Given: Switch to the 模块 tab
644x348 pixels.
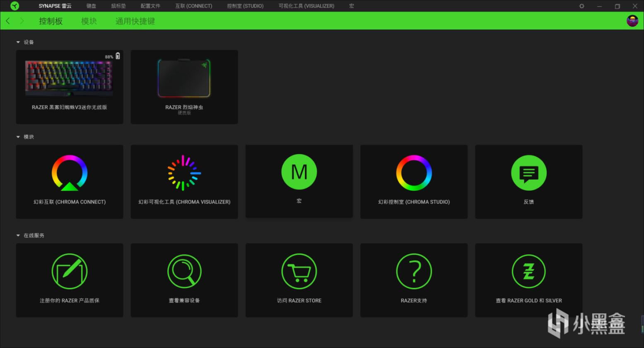Looking at the screenshot, I should [89, 21].
